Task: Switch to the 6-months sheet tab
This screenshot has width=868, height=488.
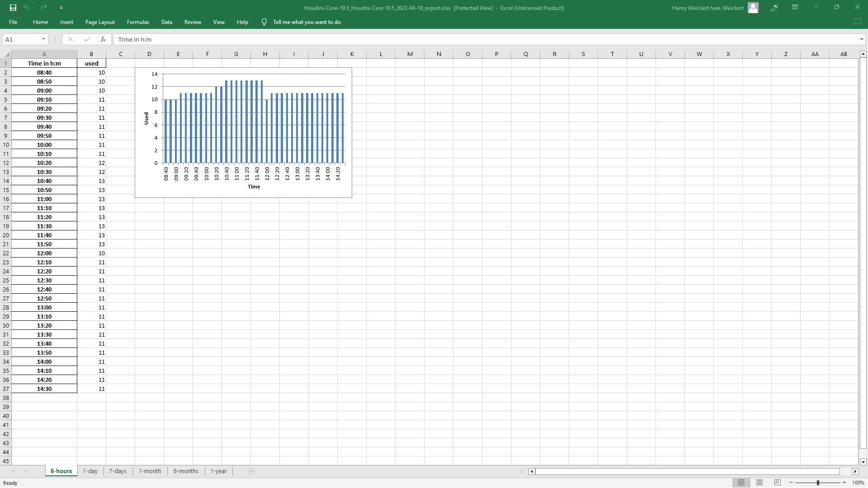Action: (x=186, y=471)
